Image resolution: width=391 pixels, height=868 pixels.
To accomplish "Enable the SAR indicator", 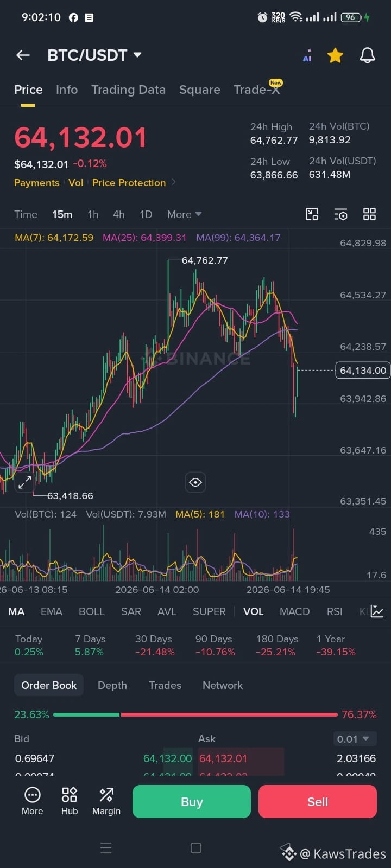I will [131, 611].
